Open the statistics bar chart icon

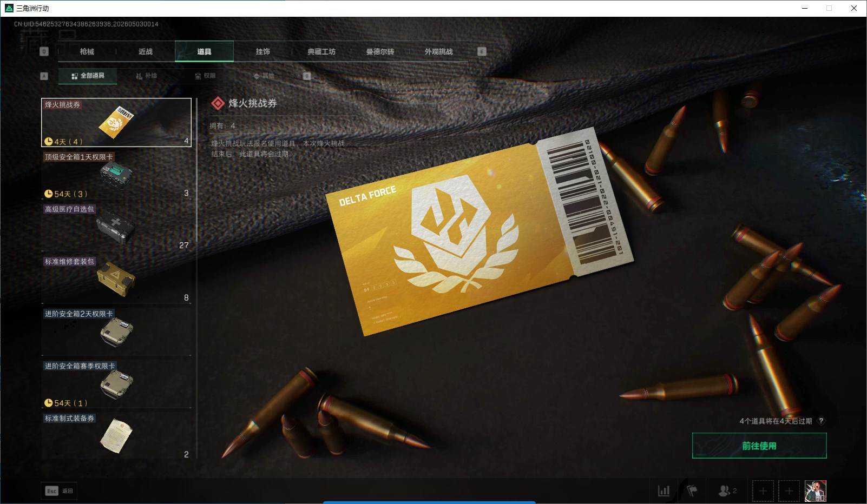664,491
